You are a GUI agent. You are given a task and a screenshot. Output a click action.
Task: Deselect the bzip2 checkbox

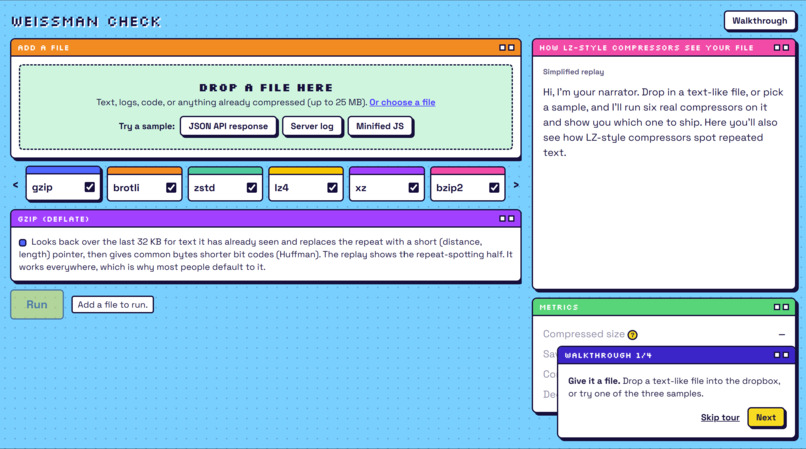click(494, 187)
